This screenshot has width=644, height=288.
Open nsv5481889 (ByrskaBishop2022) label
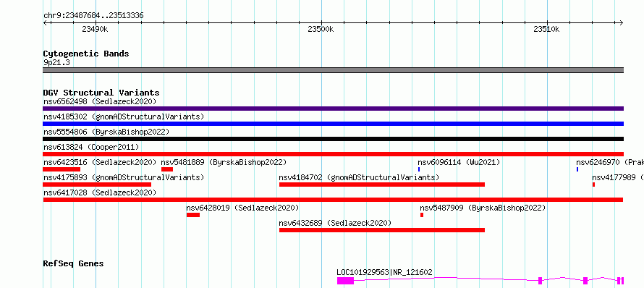224,162
